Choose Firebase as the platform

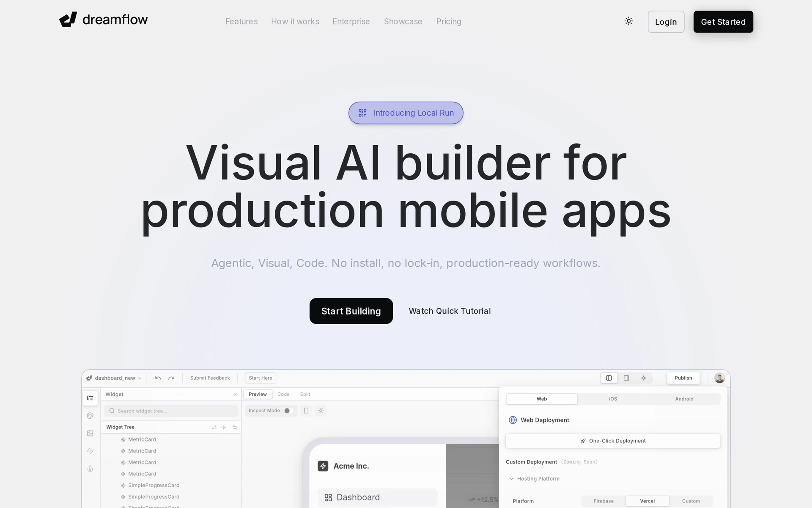coord(604,501)
